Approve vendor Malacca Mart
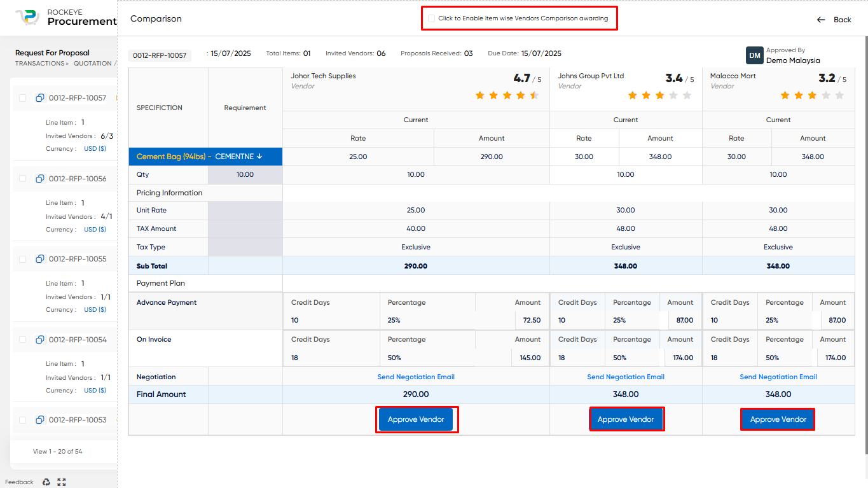868x488 pixels. pyautogui.click(x=778, y=420)
